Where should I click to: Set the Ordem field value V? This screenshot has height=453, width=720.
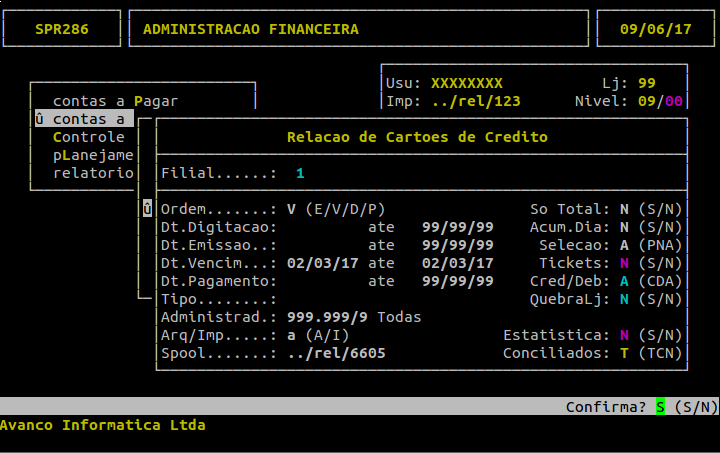(x=291, y=209)
